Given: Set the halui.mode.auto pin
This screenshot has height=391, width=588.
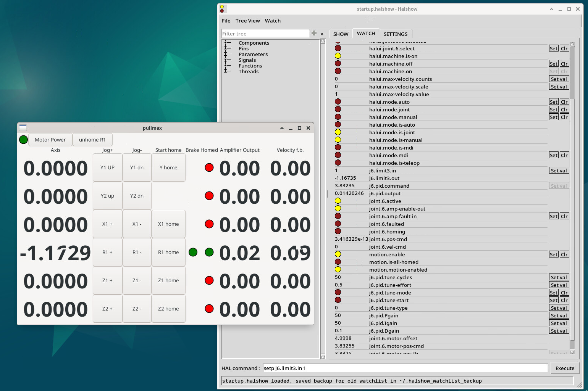Looking at the screenshot, I should (553, 102).
